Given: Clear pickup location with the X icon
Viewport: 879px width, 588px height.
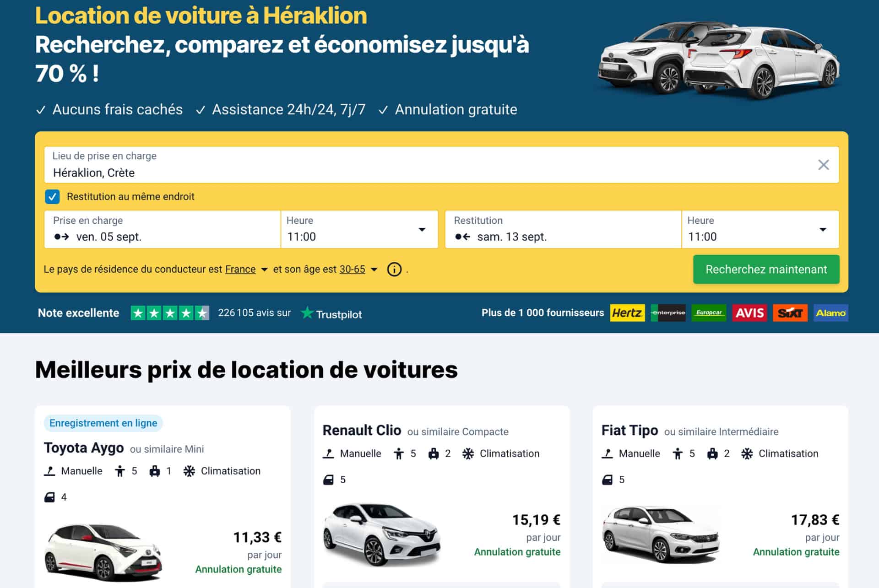Looking at the screenshot, I should click(x=824, y=164).
